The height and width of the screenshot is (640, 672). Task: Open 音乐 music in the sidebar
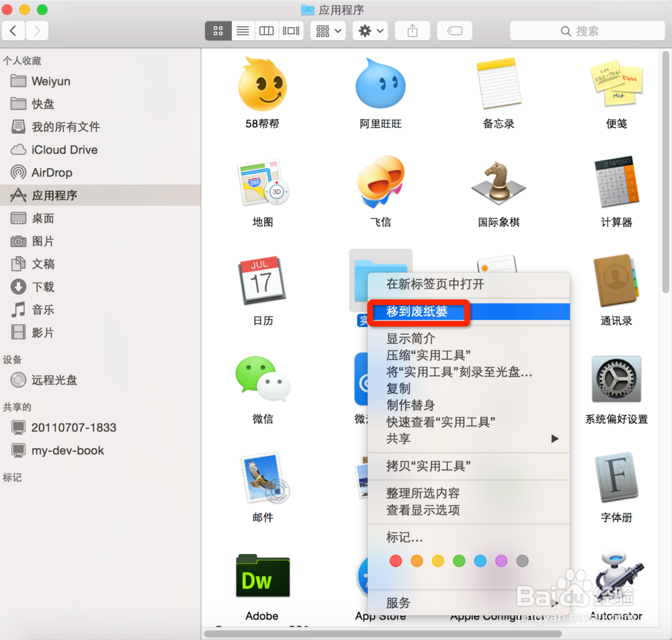(100, 310)
